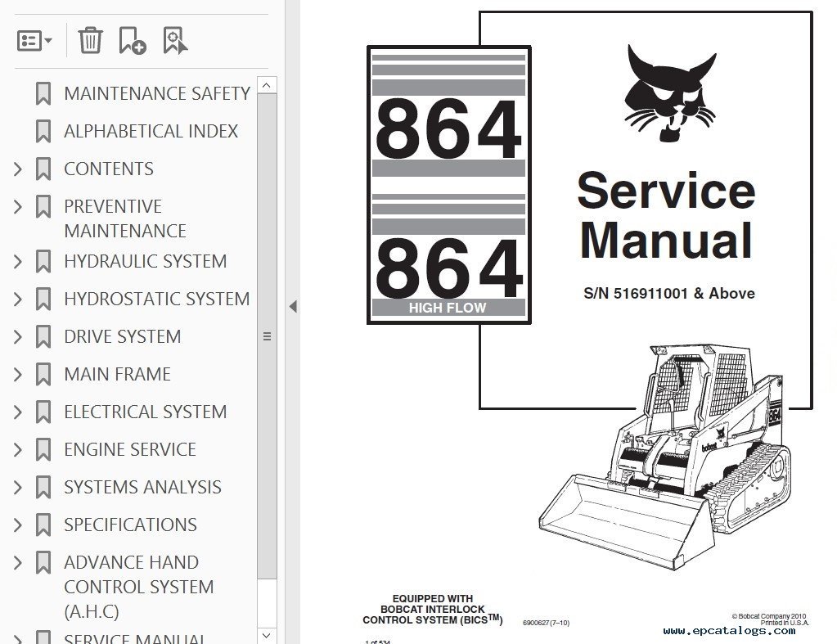This screenshot has width=837, height=644.
Task: Collapse the bookmarks pane with the arrow
Action: 293,307
